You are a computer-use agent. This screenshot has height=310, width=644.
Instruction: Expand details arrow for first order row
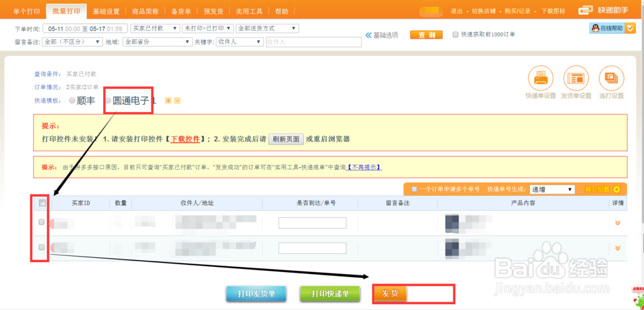click(x=618, y=223)
